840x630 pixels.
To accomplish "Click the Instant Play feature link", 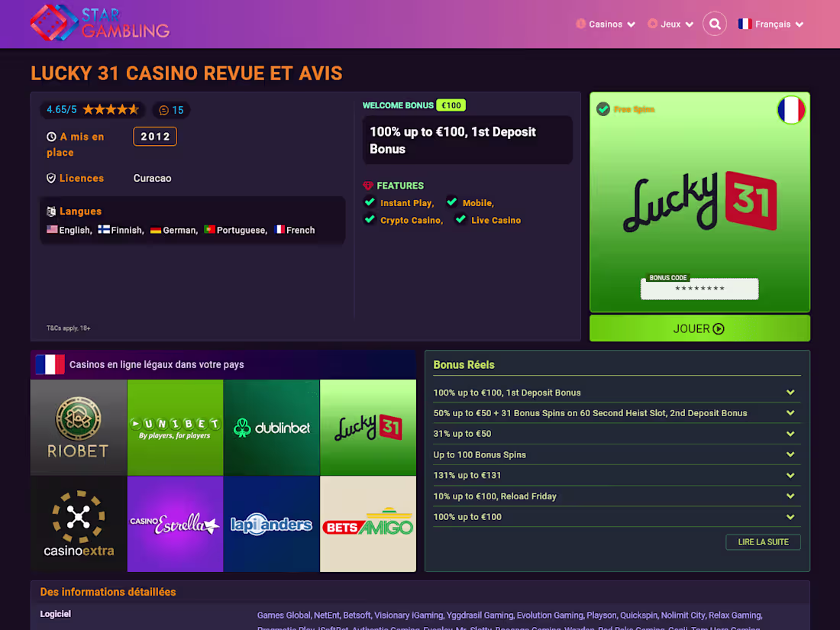I will 407,203.
